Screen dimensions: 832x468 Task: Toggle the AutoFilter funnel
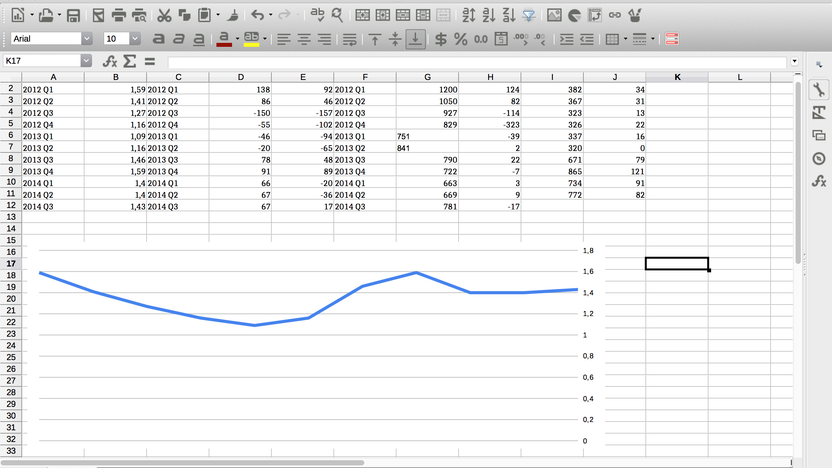tap(529, 15)
